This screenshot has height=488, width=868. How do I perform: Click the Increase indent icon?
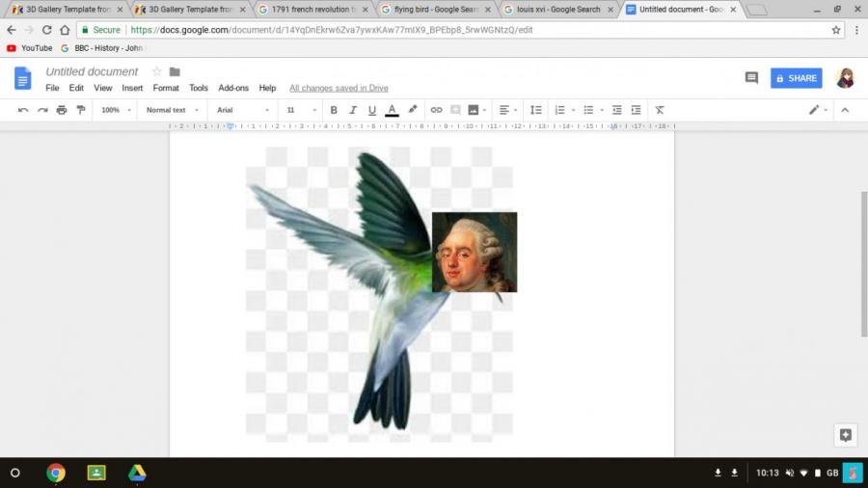[636, 110]
